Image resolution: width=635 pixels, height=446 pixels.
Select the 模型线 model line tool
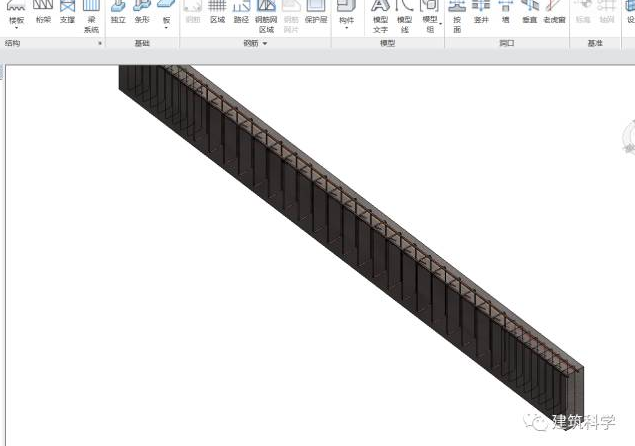(x=404, y=16)
